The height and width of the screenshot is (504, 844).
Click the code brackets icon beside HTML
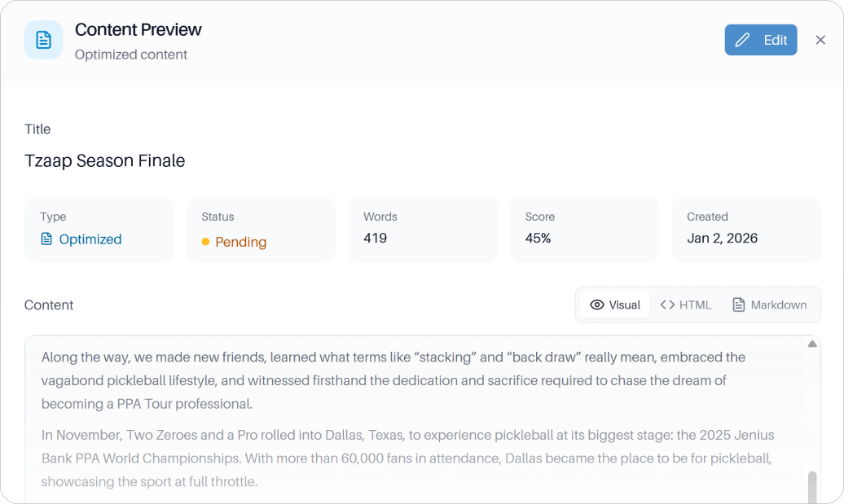click(x=667, y=305)
